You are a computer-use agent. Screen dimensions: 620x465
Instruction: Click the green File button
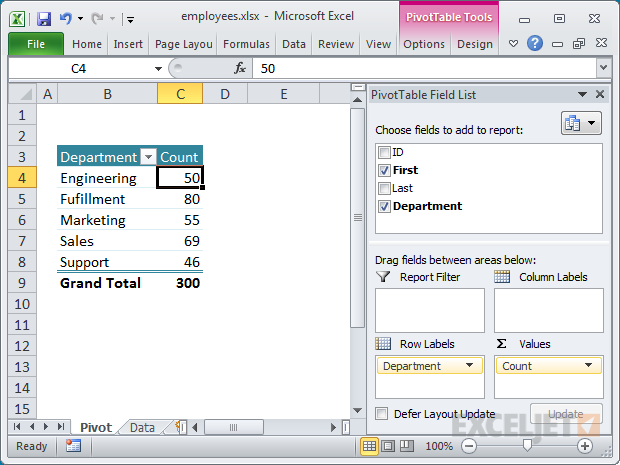tap(36, 44)
